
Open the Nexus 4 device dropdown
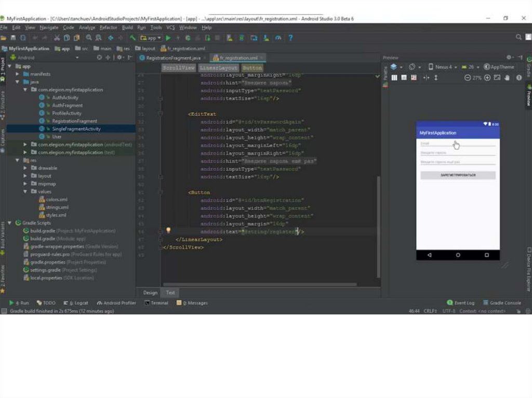[x=443, y=67]
